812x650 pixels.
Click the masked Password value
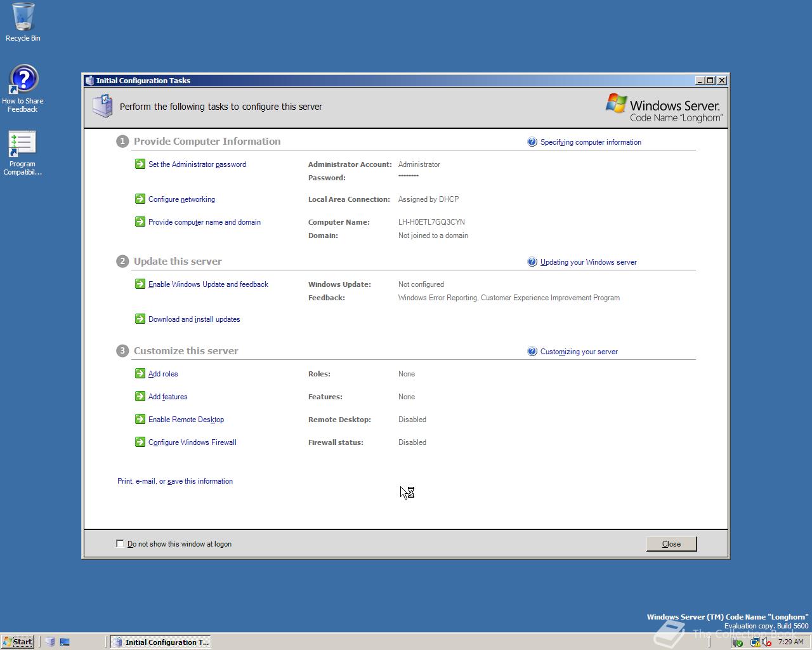(x=408, y=176)
